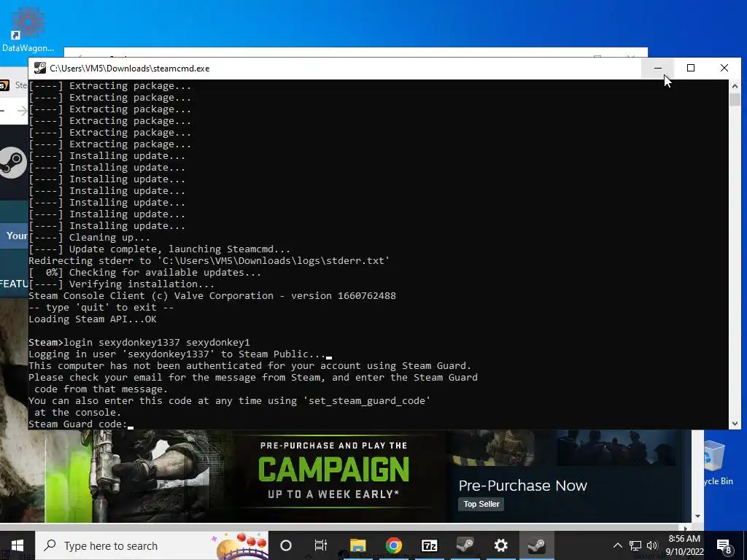Click the taskbar search box
This screenshot has width=747, height=560.
[x=152, y=545]
